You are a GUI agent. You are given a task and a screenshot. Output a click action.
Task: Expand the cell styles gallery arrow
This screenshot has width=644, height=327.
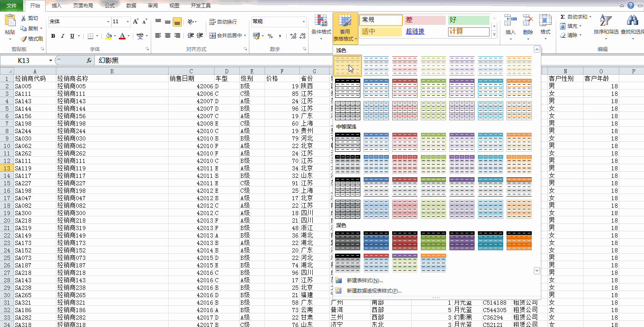(494, 35)
